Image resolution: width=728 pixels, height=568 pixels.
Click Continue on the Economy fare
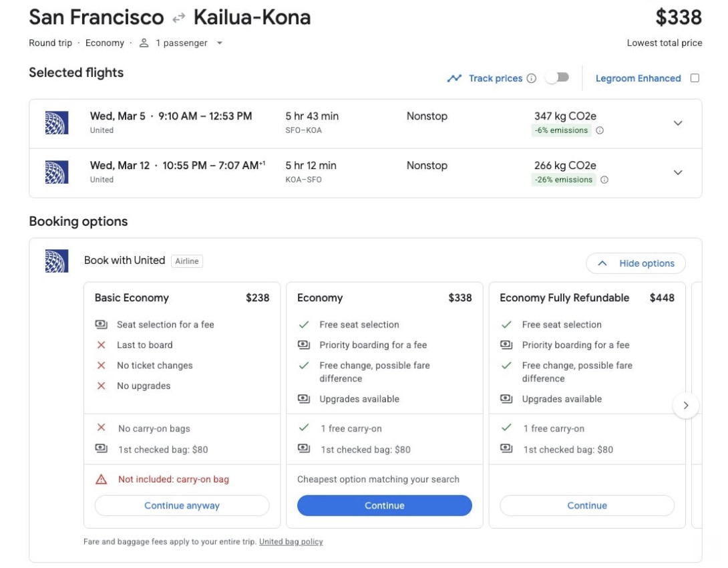[x=385, y=506]
